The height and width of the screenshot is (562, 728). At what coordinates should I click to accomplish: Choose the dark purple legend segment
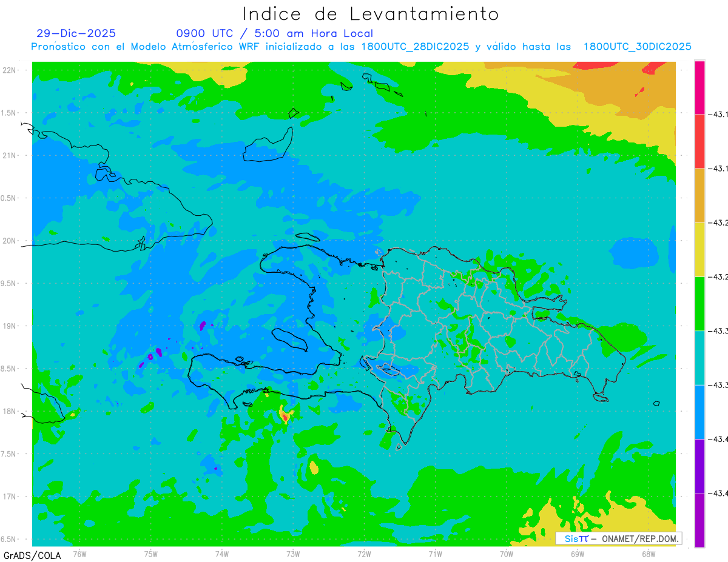pos(699,466)
